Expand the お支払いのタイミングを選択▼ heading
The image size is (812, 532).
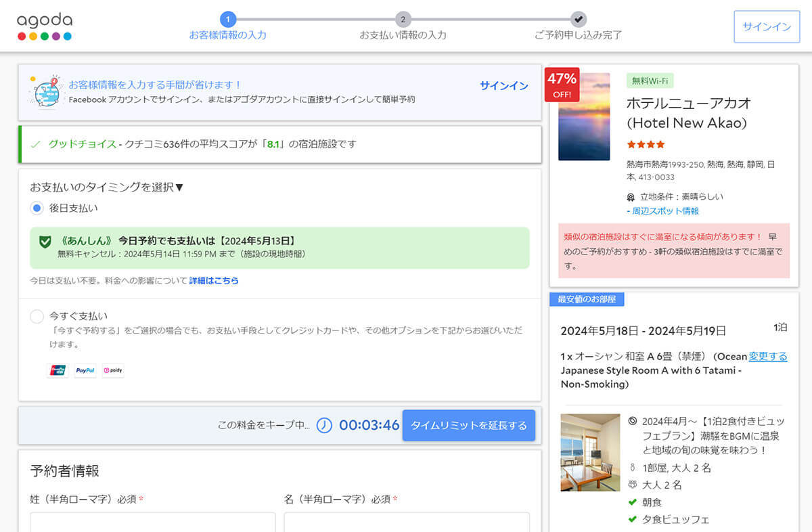(x=107, y=187)
